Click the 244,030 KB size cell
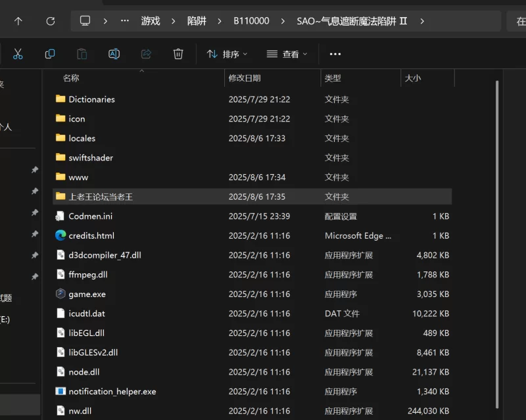 (429, 411)
